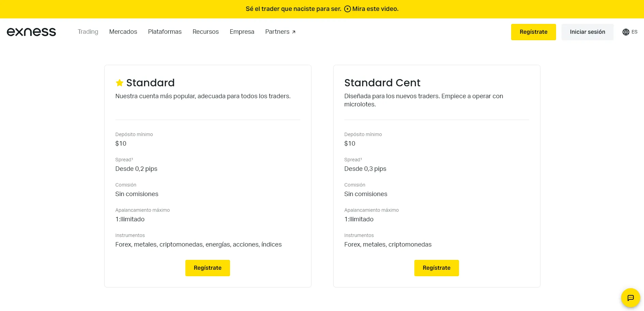This screenshot has height=311, width=644.
Task: Open the Plataformas menu
Action: (165, 32)
